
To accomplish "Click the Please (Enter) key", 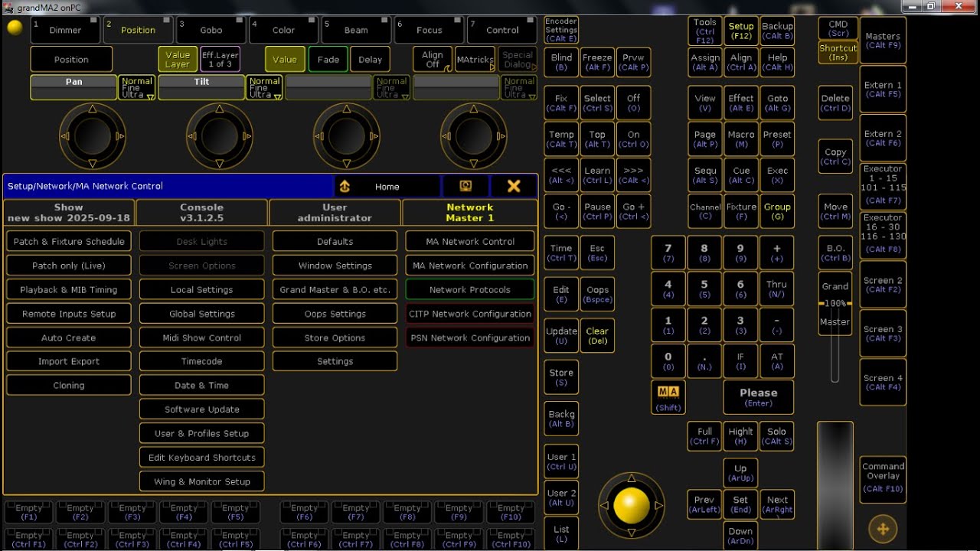I will coord(759,397).
